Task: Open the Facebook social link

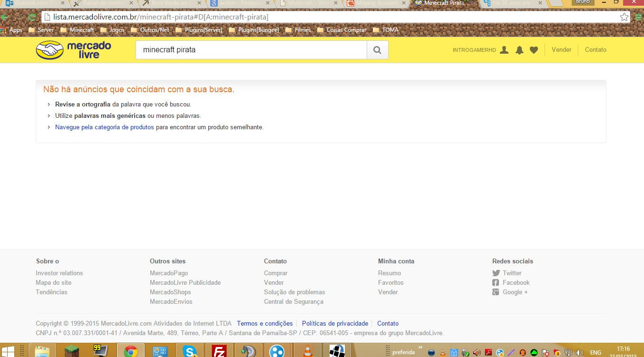Action: (511, 282)
